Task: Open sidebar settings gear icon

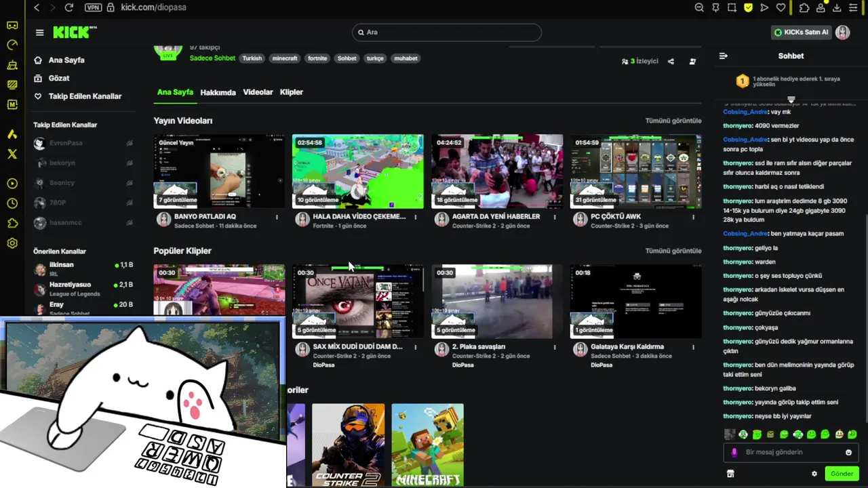Action: 12,243
